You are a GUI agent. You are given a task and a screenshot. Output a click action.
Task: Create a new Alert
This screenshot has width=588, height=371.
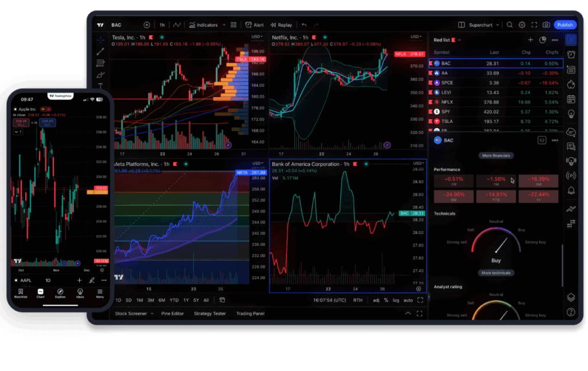[x=254, y=25]
